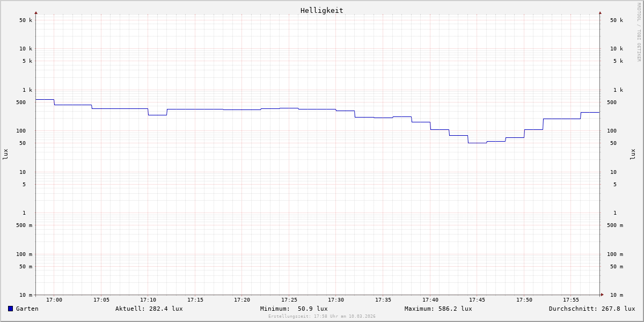This screenshot has height=322, width=644.
Task: Select the 17:30 time axis label
Action: (x=336, y=300)
